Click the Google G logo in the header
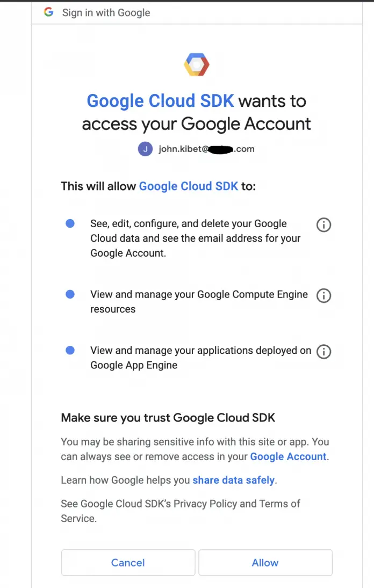This screenshot has height=588, width=374. point(48,12)
